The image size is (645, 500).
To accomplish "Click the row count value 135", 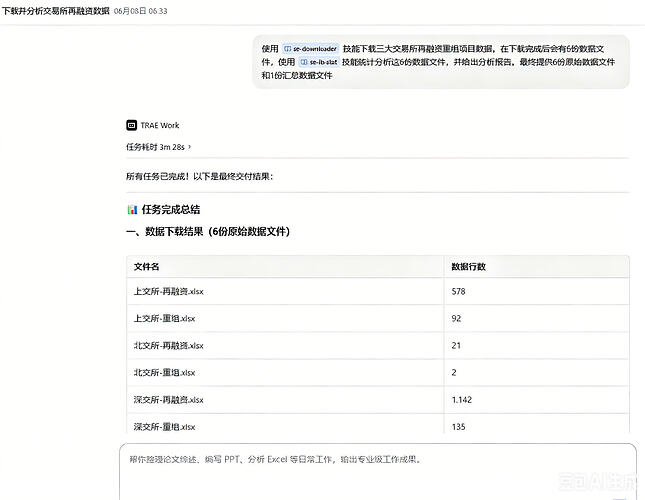I will [458, 427].
